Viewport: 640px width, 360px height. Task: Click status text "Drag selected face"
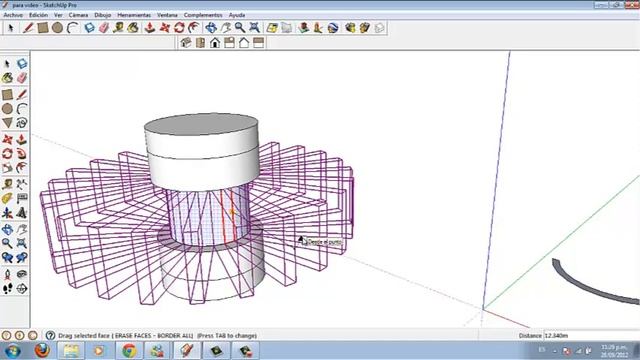[x=84, y=336]
